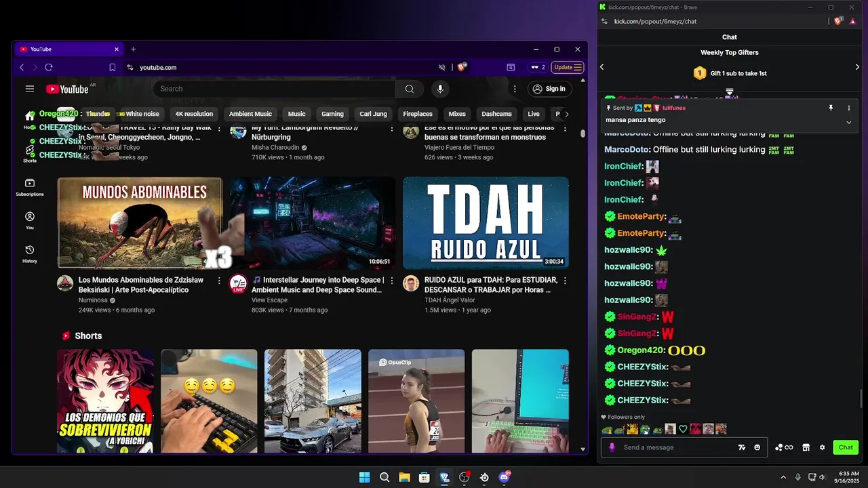Select the Ambient Music chip
Viewport: 868px width, 488px height.
coord(250,114)
